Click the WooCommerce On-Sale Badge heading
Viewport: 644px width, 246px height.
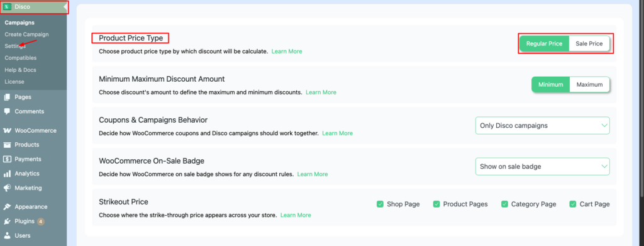[x=152, y=160]
